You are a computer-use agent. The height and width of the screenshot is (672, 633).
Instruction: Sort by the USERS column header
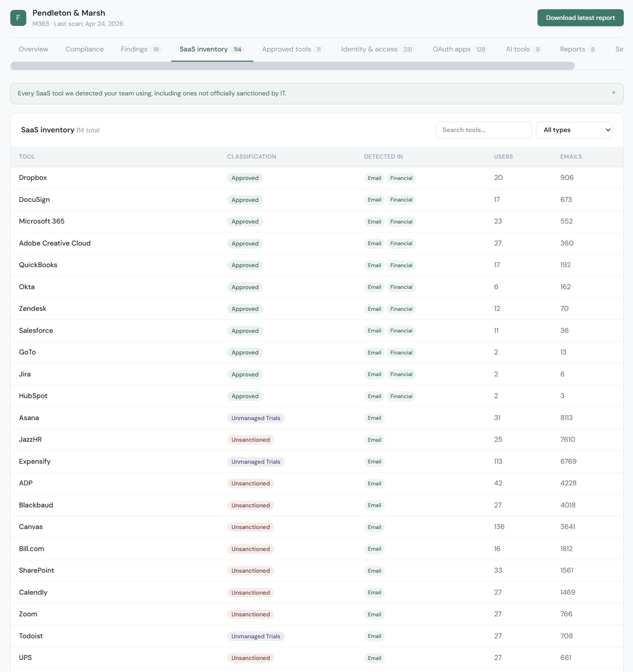(503, 157)
